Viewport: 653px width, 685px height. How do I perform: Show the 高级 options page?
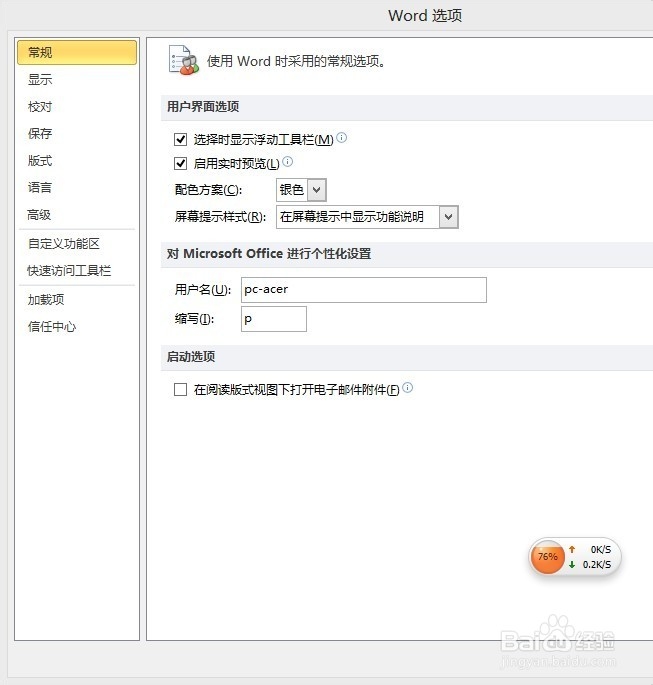[x=39, y=214]
